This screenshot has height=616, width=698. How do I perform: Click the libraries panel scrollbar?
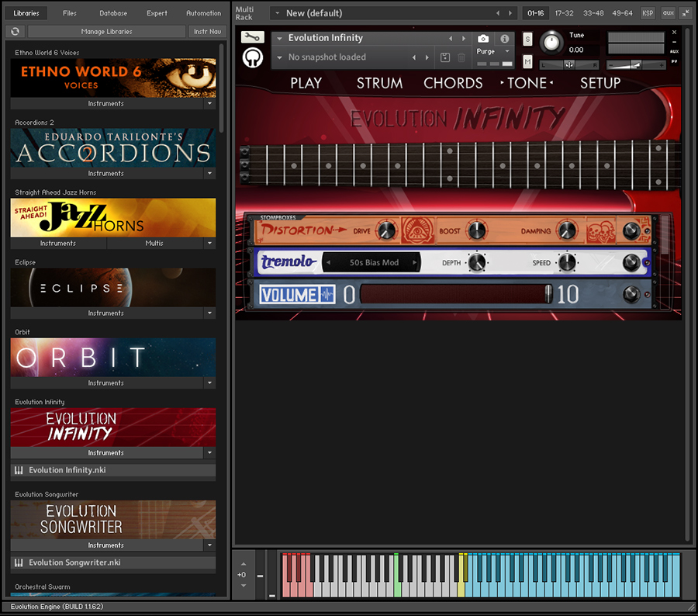pyautogui.click(x=221, y=87)
